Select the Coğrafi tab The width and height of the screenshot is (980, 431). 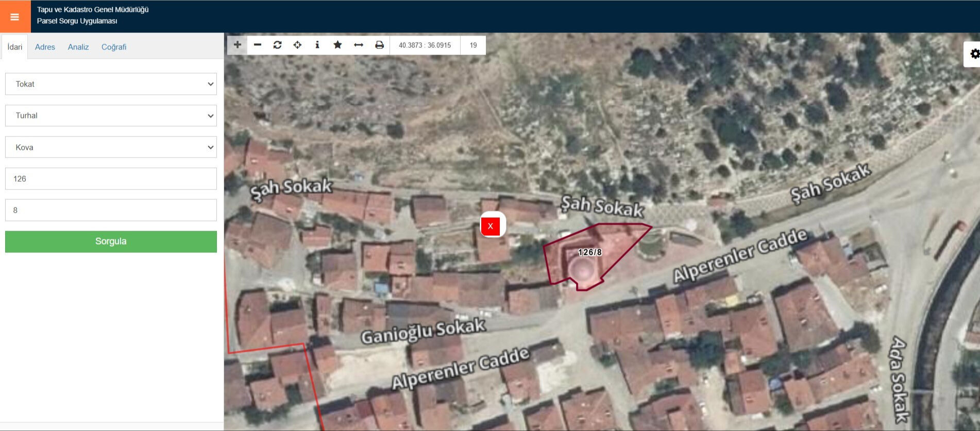click(114, 47)
